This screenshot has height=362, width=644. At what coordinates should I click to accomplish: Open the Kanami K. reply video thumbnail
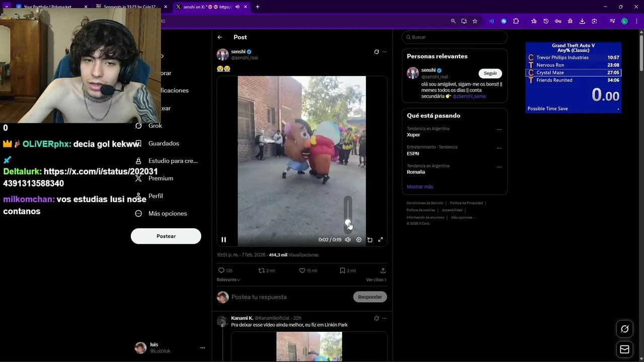[x=309, y=346]
